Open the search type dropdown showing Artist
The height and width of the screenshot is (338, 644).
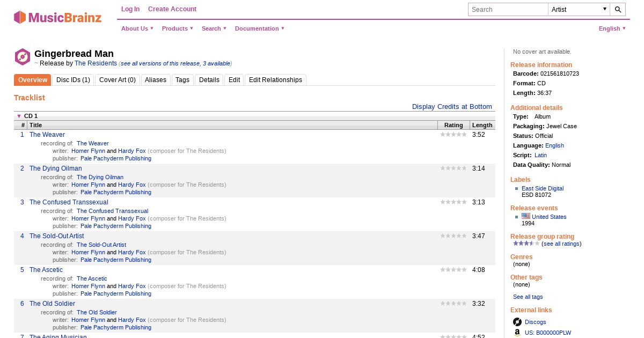click(x=579, y=9)
